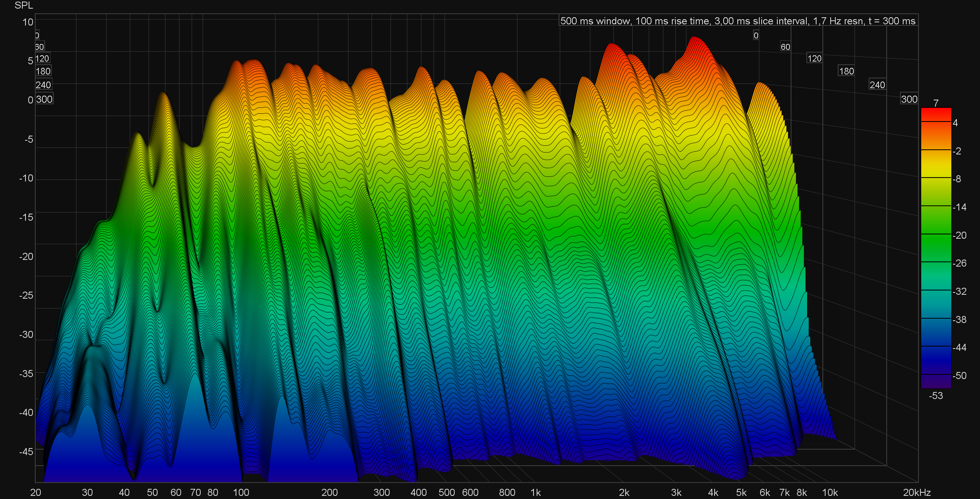The image size is (980, 499).
Task: Click the 300 time label on the right
Action: pos(909,99)
